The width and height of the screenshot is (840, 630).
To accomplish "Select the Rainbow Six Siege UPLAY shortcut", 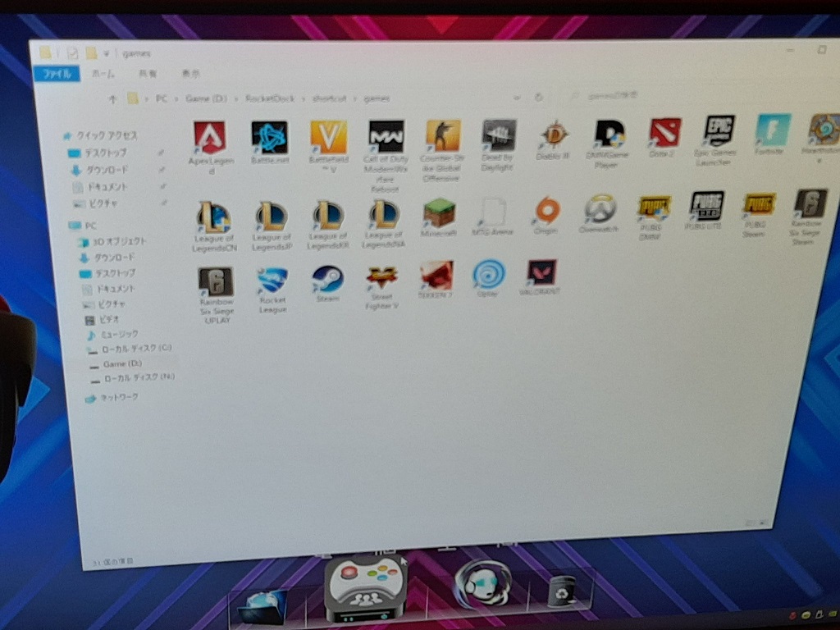I will (x=216, y=295).
